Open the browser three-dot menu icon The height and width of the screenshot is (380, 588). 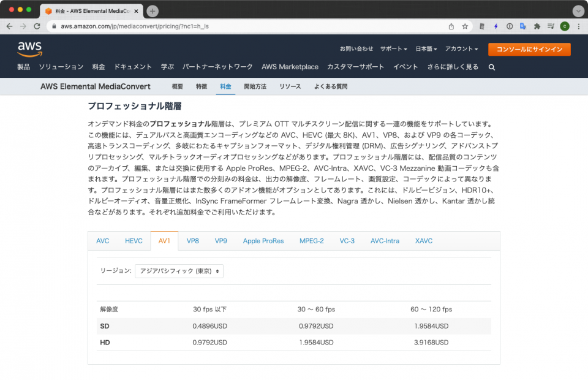coord(578,27)
